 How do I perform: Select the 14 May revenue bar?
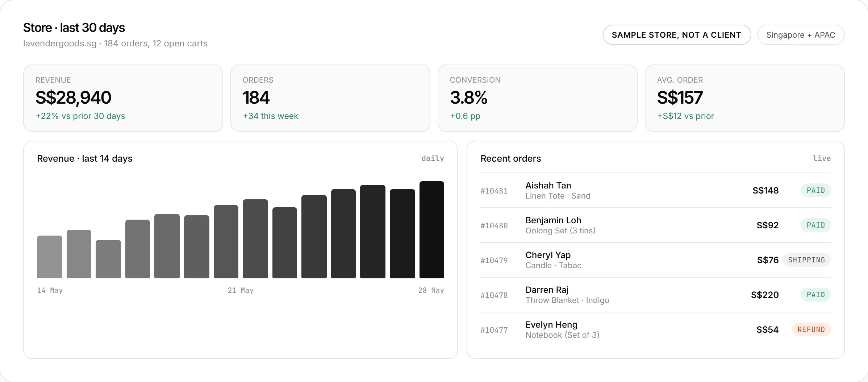pos(50,257)
